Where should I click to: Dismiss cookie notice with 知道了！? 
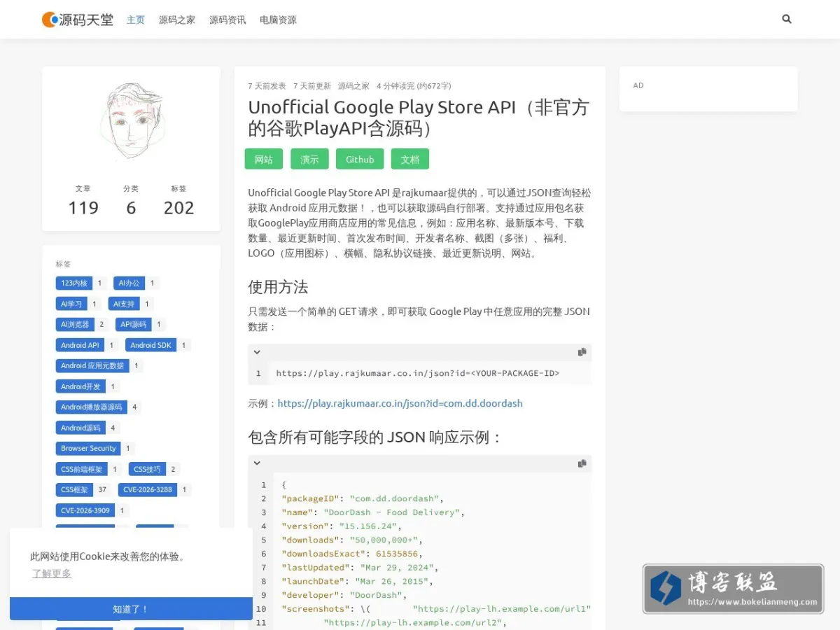click(131, 609)
